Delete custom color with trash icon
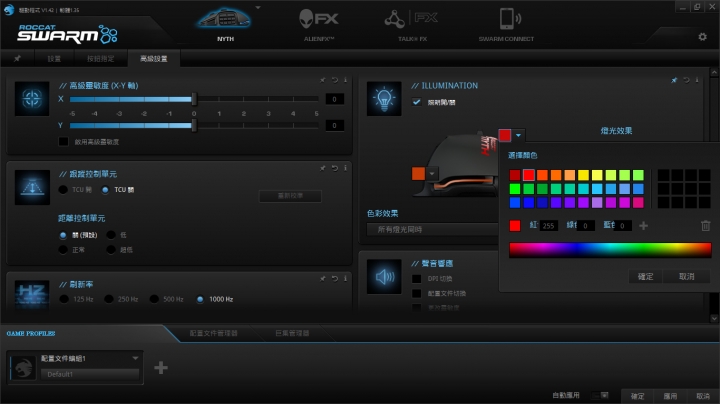 (706, 225)
